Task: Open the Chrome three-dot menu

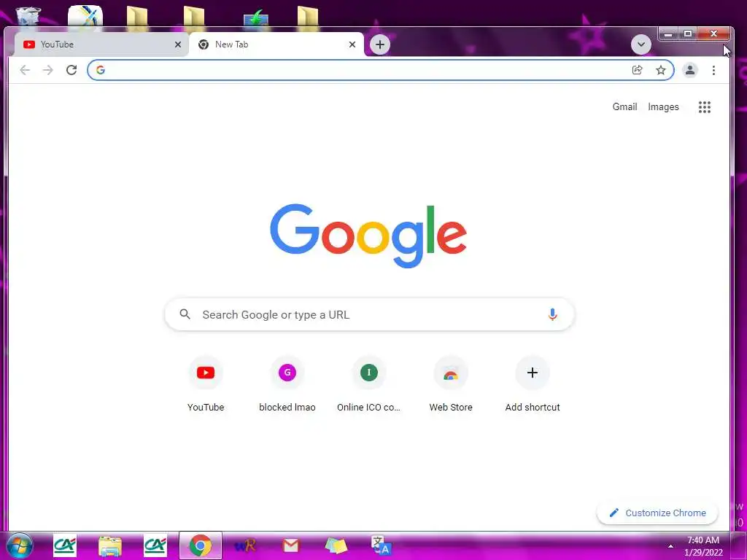Action: 713,71
